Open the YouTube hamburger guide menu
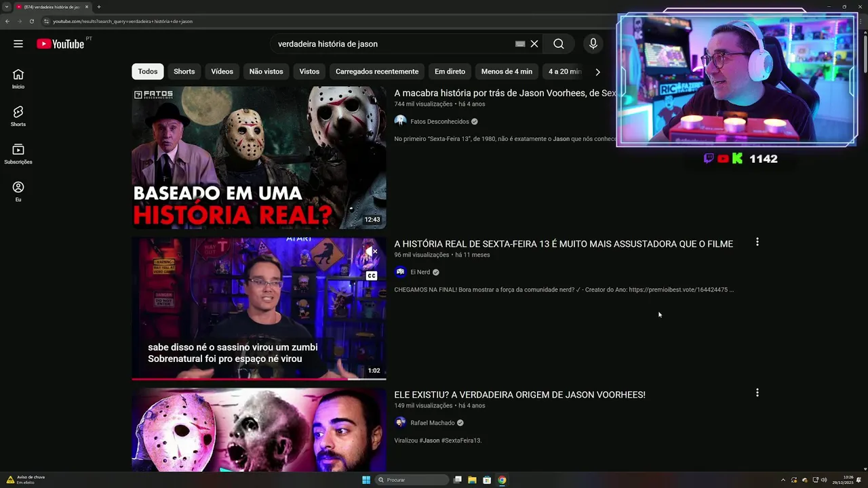 pos(18,44)
